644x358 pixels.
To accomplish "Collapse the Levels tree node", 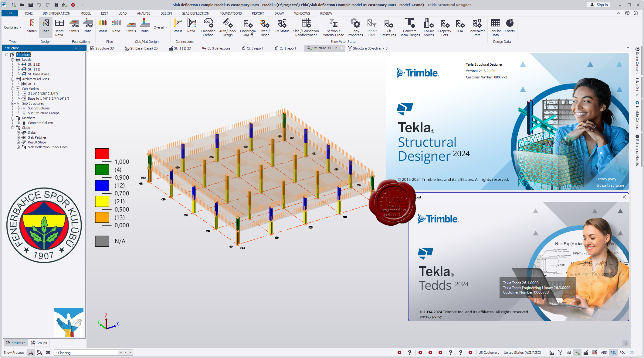I will (13, 60).
